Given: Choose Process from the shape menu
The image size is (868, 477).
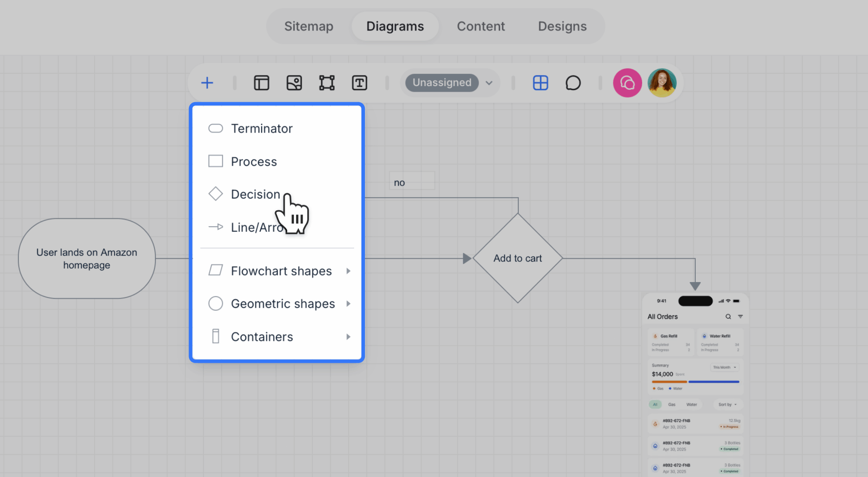Looking at the screenshot, I should coord(277,161).
